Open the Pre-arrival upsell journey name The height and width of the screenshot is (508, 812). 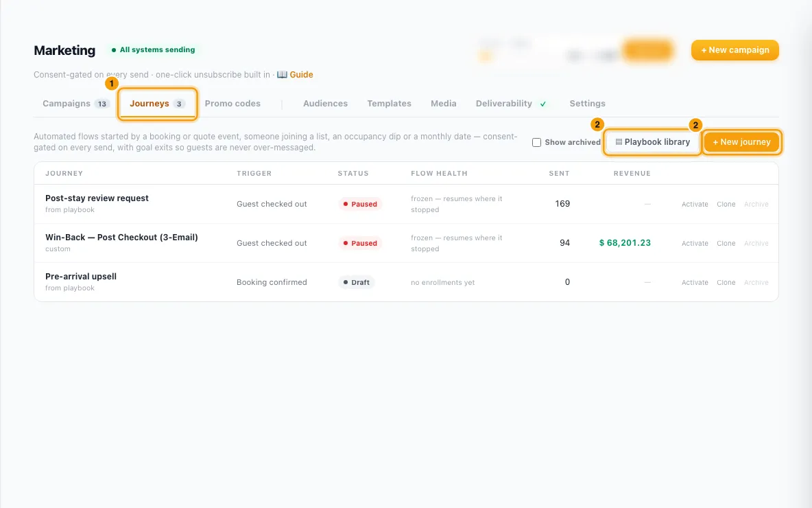point(81,276)
